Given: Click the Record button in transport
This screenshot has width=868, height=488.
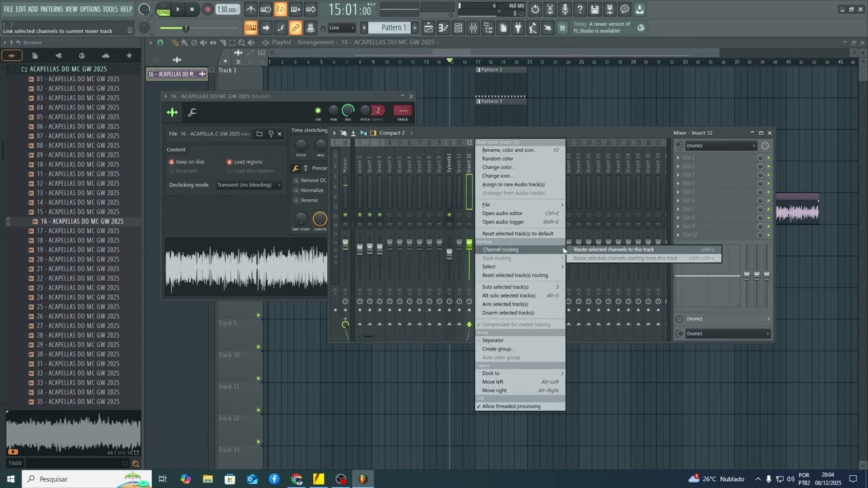Looking at the screenshot, I should 208,9.
